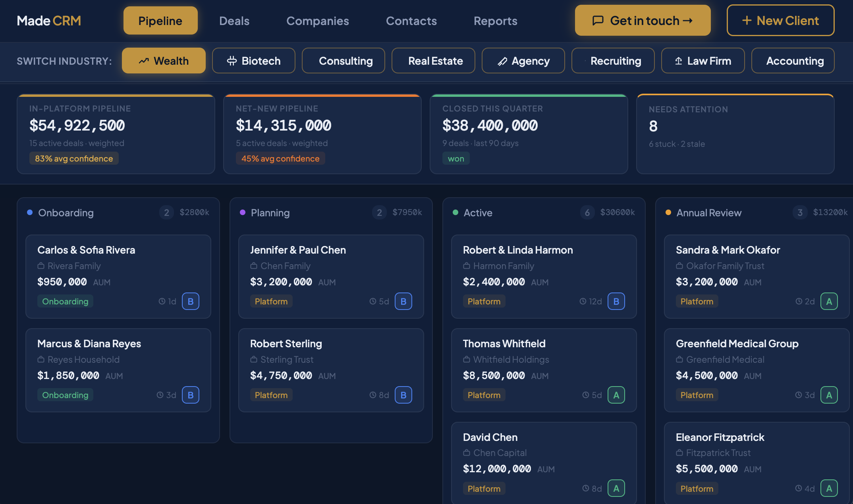
Task: Click the B grade badge on Sterling card
Action: pyautogui.click(x=403, y=395)
